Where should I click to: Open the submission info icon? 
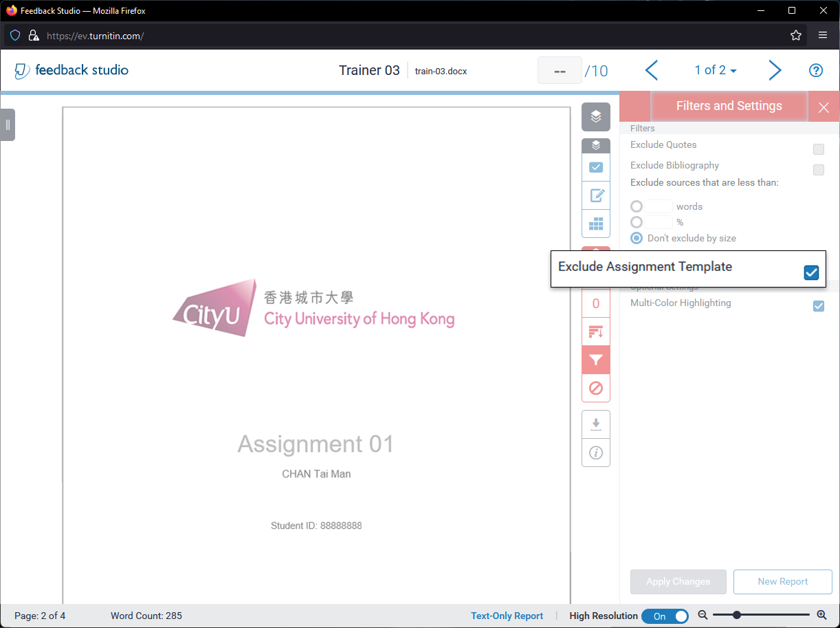click(x=596, y=453)
